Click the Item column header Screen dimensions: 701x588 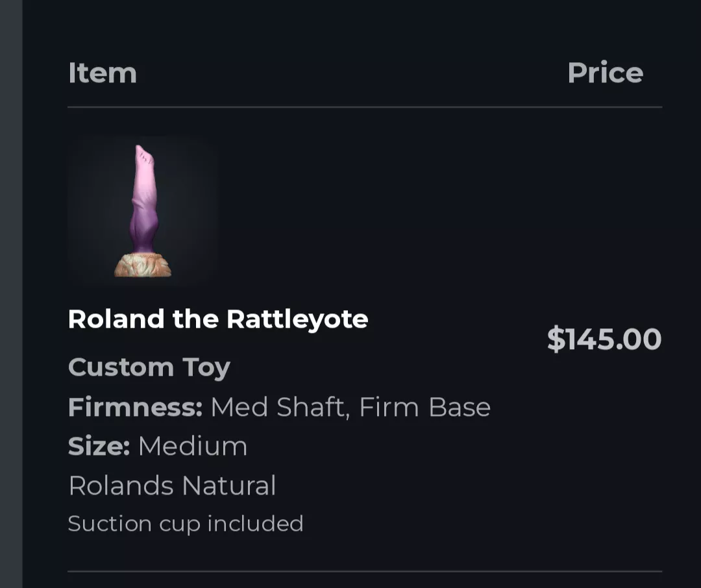coord(102,73)
